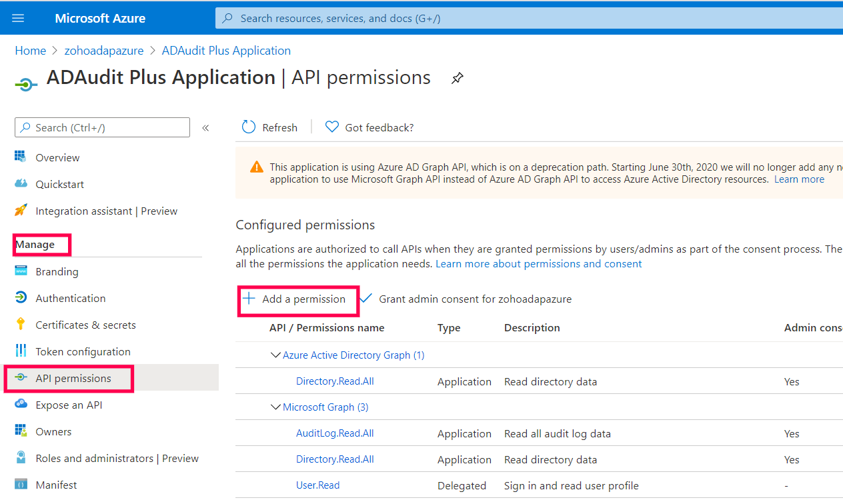Click the User.Read permission link
Viewport: 843px width, 504px height.
coord(317,485)
